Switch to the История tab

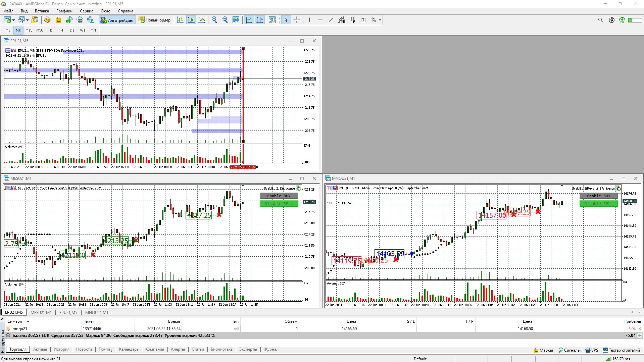pos(61,349)
